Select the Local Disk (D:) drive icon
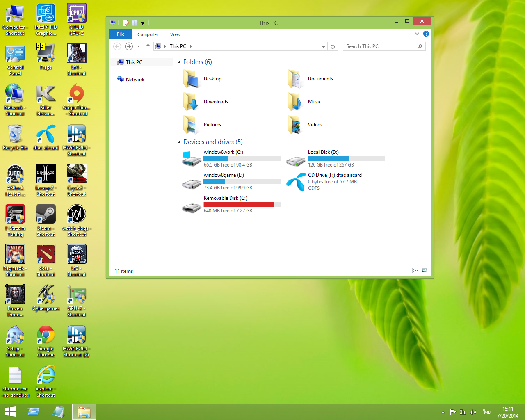 coord(295,161)
